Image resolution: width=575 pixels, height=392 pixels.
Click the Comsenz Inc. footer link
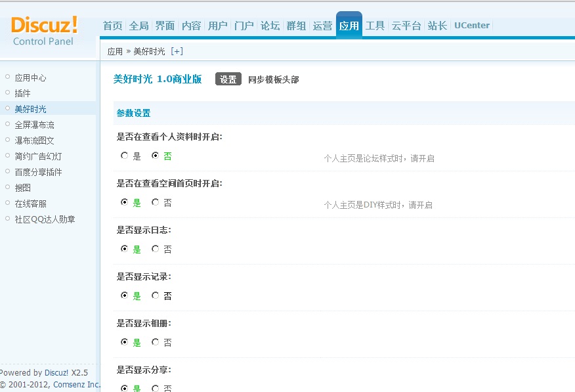point(76,385)
